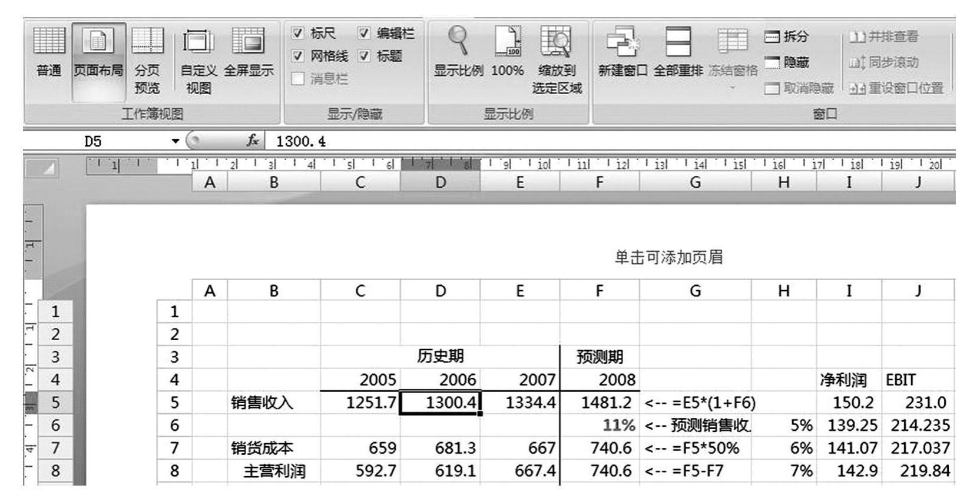Click 同步滚动 synchronous scrolling
Screen dimensions: 980x495
883,62
